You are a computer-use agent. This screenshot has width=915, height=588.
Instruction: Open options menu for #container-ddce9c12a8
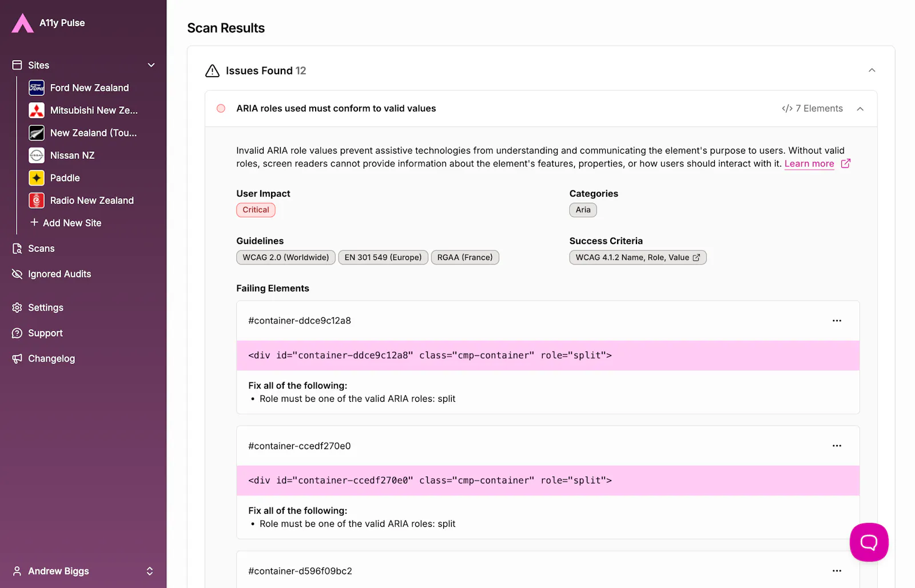(x=837, y=321)
